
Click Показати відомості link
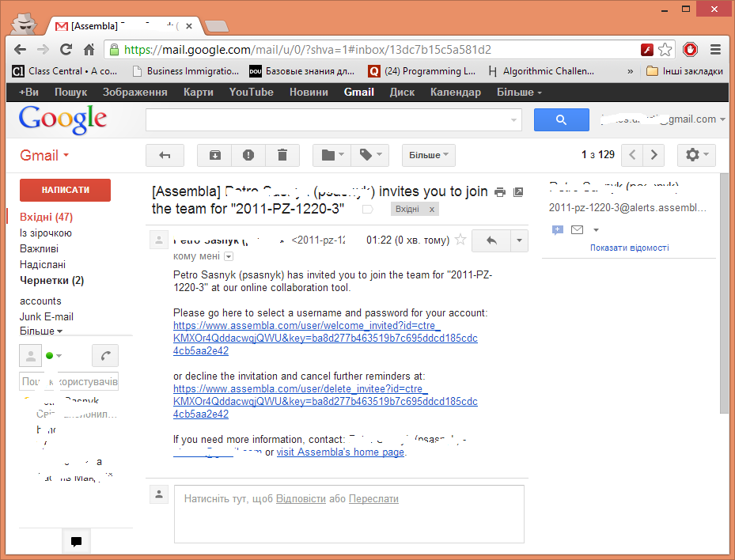629,248
